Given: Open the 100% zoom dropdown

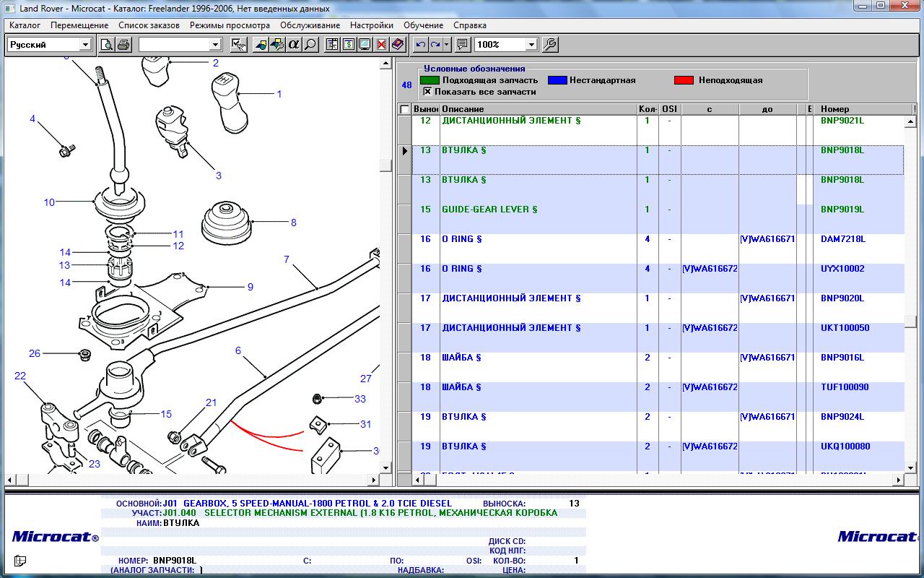Looking at the screenshot, I should point(532,45).
